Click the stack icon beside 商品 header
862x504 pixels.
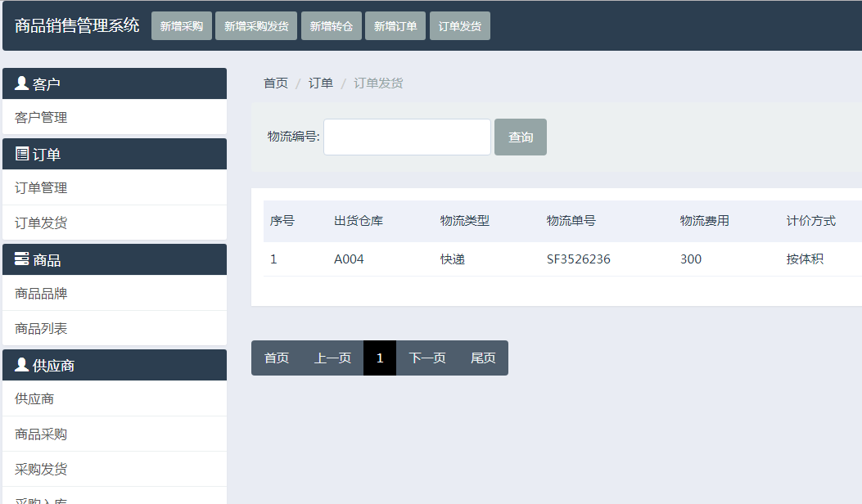[x=21, y=259]
